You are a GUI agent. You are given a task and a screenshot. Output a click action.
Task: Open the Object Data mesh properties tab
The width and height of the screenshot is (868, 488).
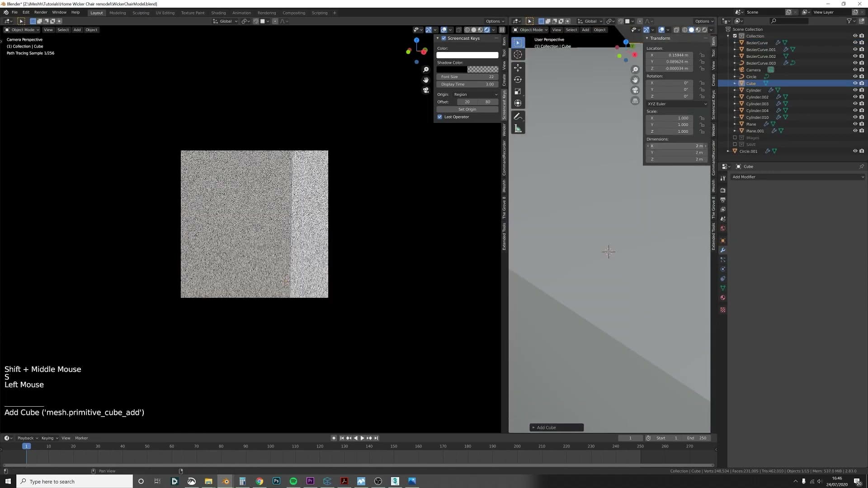tap(723, 288)
